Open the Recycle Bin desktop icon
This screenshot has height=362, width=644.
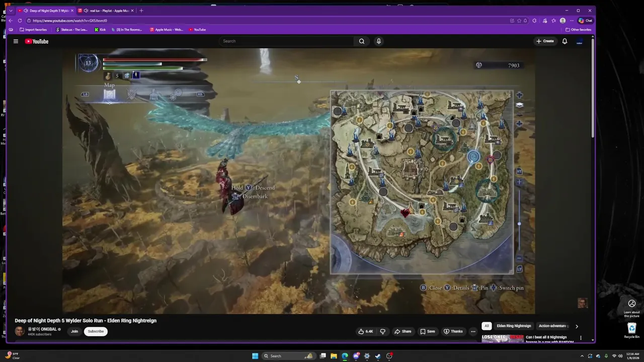(x=632, y=330)
